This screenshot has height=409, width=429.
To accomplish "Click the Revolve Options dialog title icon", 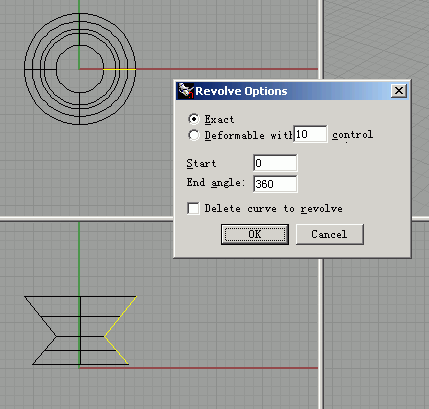I will tap(186, 91).
